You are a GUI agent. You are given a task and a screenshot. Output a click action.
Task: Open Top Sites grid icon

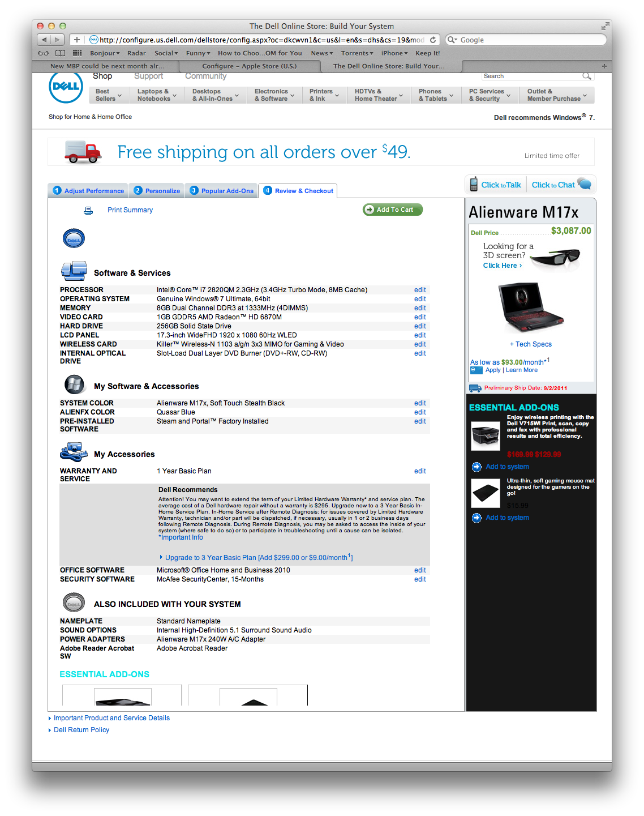point(77,53)
